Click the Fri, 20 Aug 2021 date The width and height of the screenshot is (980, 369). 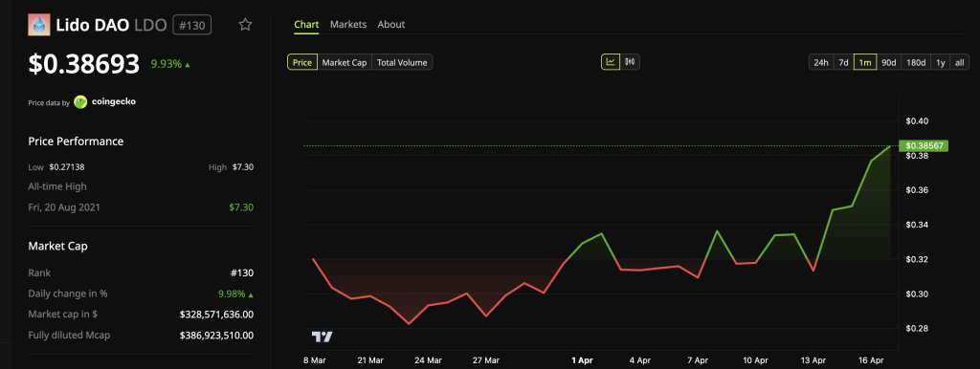click(x=64, y=206)
